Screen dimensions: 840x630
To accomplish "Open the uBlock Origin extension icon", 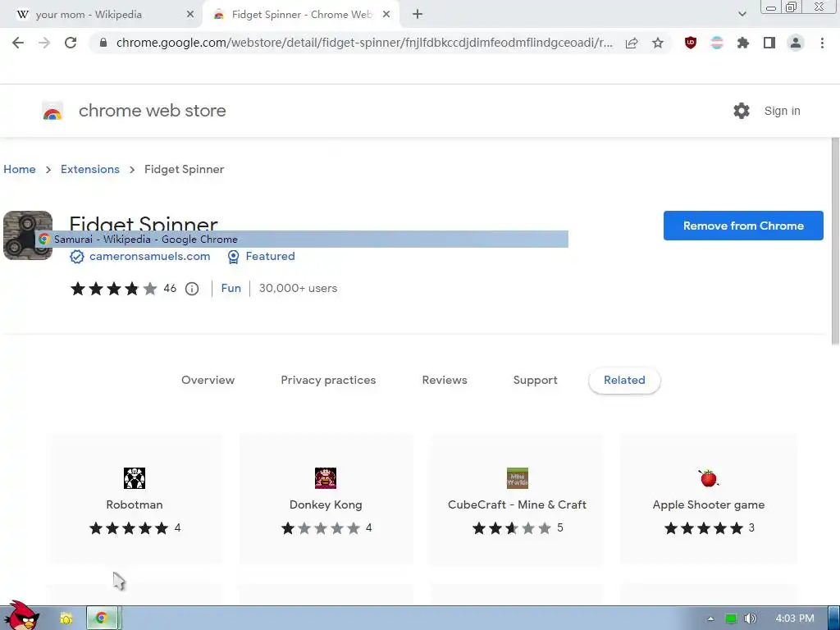I will pyautogui.click(x=691, y=43).
